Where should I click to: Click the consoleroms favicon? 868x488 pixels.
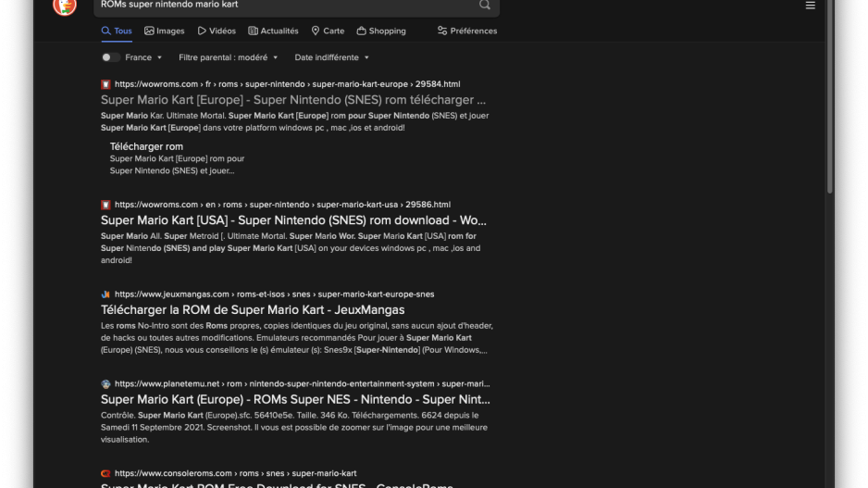coord(105,473)
